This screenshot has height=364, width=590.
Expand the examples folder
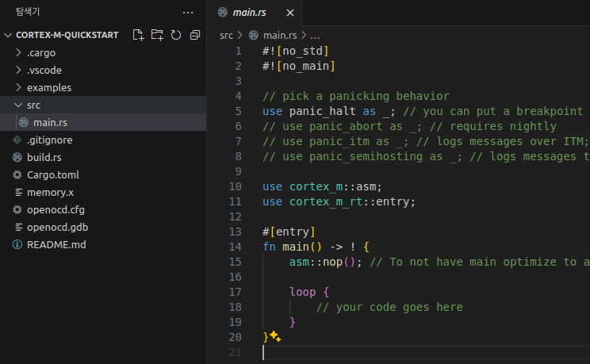48,88
